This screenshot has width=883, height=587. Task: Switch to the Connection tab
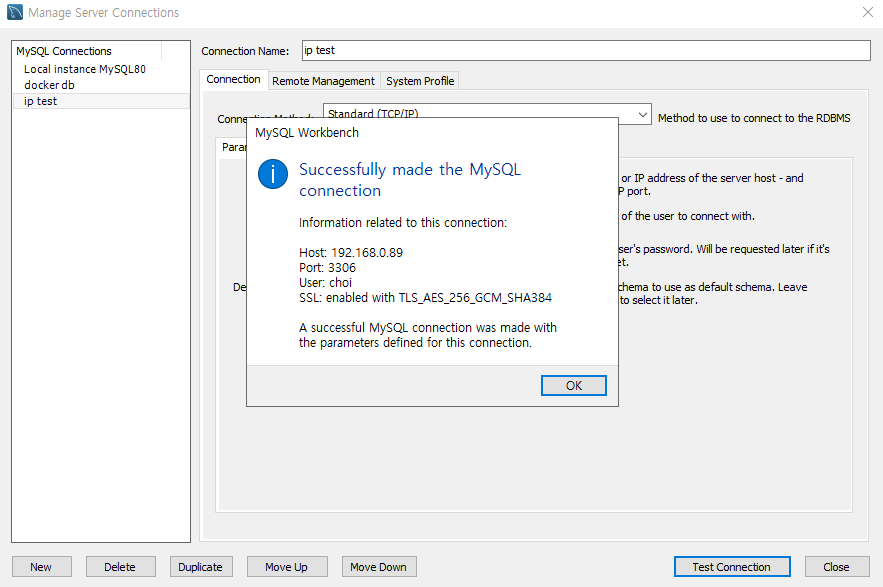(233, 79)
